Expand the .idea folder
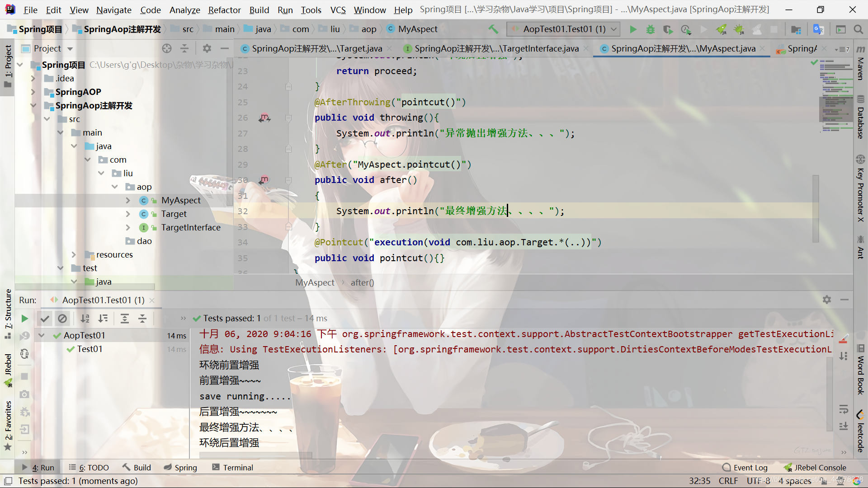The height and width of the screenshot is (488, 868). 33,79
